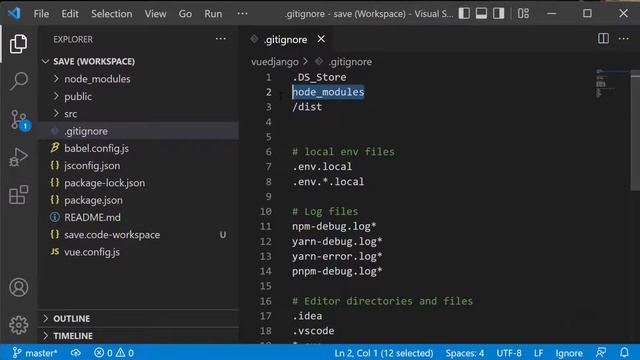Open the Manage gear icon
This screenshot has width=640, height=360.
point(18,325)
